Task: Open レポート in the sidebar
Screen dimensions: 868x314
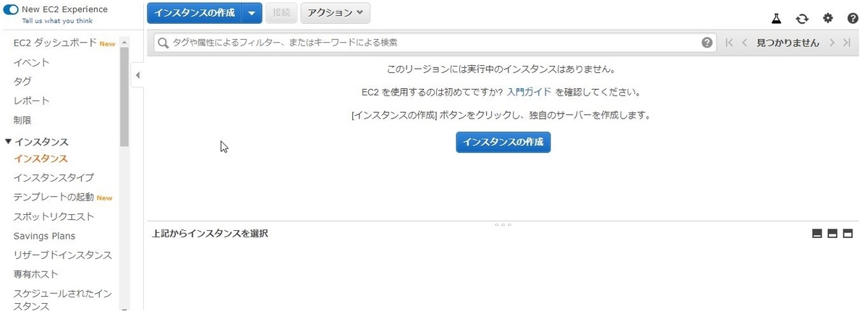Action: coord(31,101)
